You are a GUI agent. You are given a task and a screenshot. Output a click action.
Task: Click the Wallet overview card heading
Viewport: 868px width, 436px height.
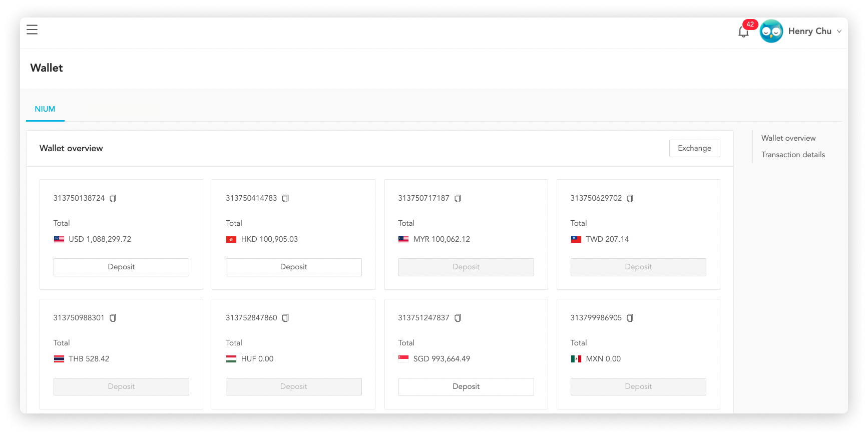71,148
